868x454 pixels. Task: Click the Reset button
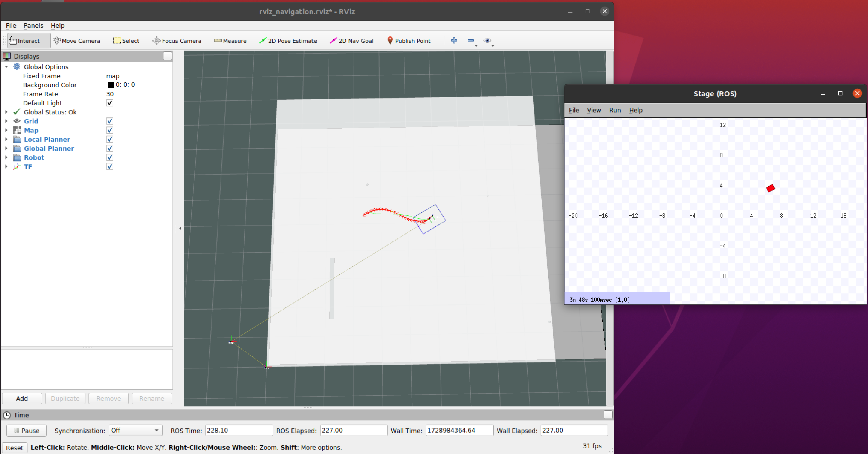click(15, 448)
